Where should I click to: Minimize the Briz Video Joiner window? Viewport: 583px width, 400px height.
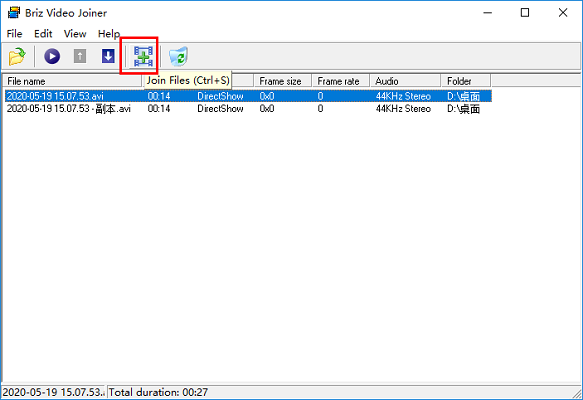coord(488,13)
